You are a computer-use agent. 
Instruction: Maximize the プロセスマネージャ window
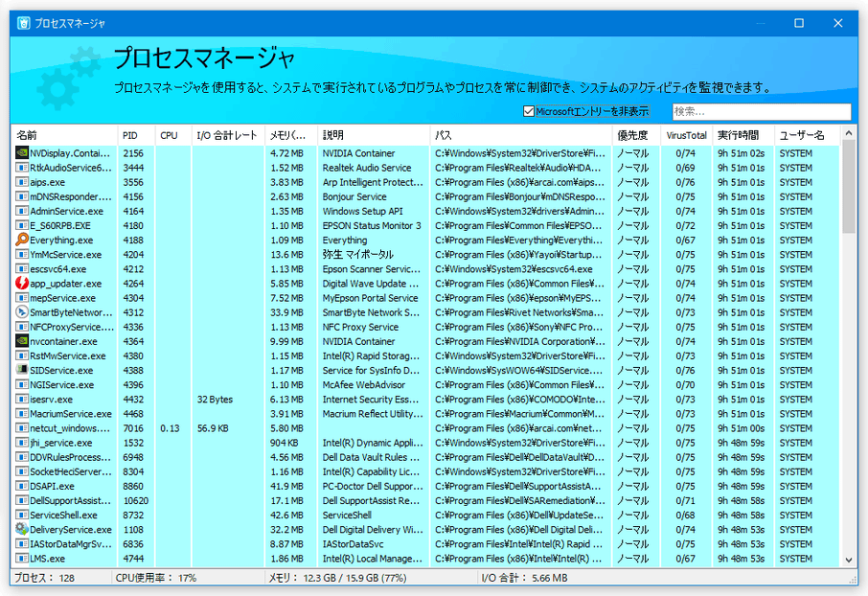(x=799, y=23)
